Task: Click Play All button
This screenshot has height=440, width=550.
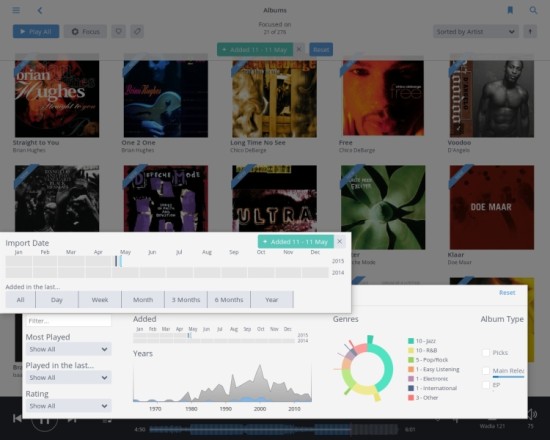Action: coord(36,32)
